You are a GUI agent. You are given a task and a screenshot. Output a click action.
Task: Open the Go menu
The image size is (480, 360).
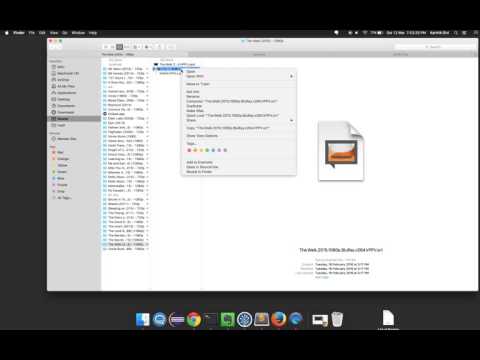pos(65,33)
